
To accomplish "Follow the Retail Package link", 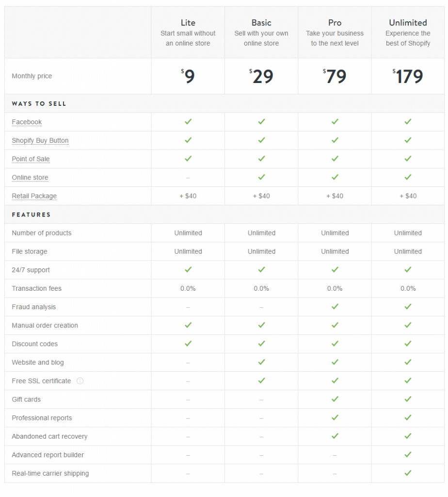I will point(34,196).
